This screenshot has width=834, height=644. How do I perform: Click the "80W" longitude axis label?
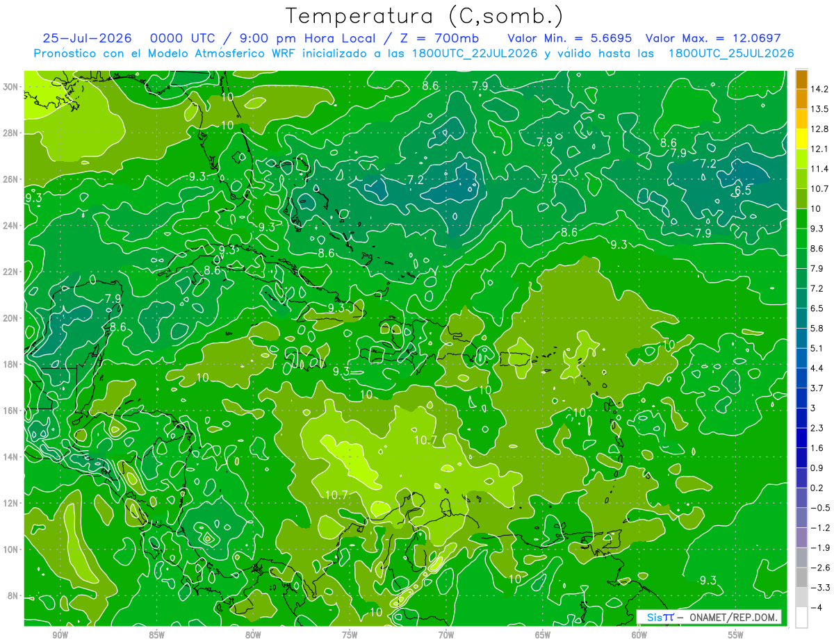[x=253, y=636]
